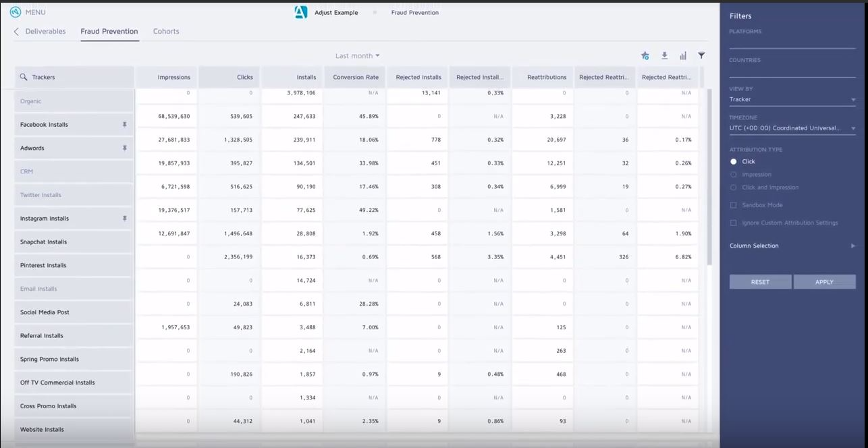Sort by the Rejected Installs column header
The image size is (868, 448).
pos(418,77)
